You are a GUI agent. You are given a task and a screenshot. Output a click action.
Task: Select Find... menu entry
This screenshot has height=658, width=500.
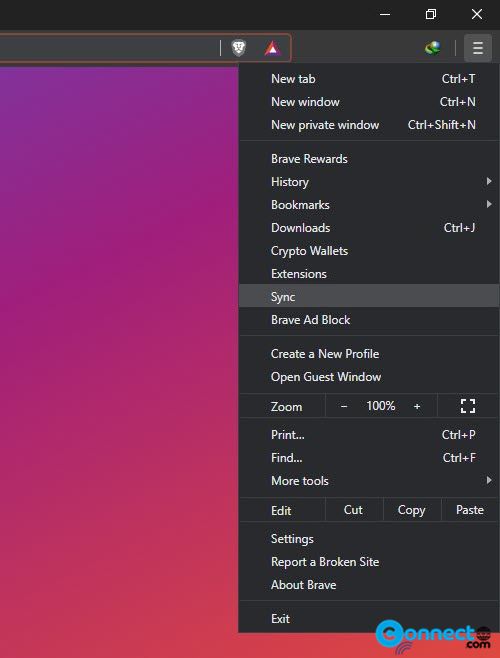369,457
